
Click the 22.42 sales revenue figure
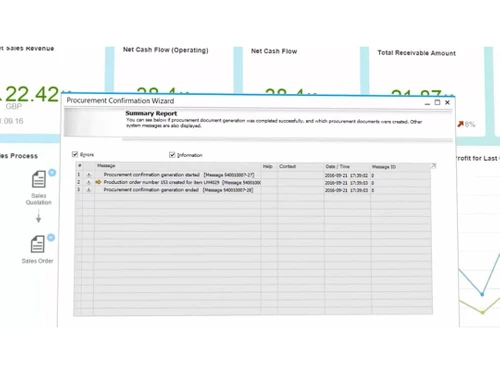click(x=31, y=94)
